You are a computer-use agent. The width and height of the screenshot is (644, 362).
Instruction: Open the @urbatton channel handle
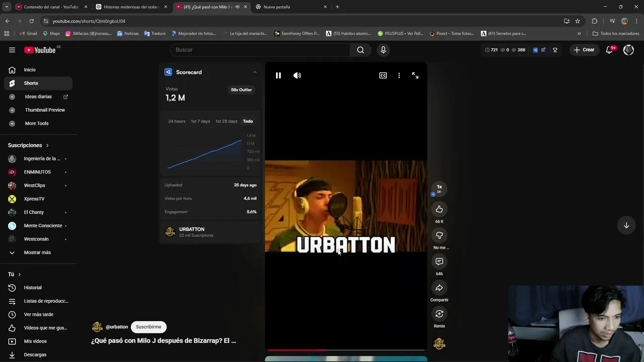pos(117,327)
